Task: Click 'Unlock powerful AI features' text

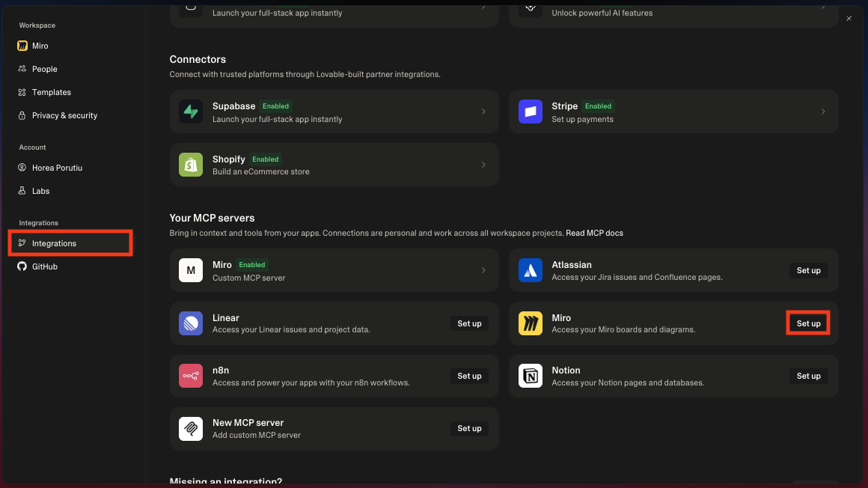Action: point(602,13)
